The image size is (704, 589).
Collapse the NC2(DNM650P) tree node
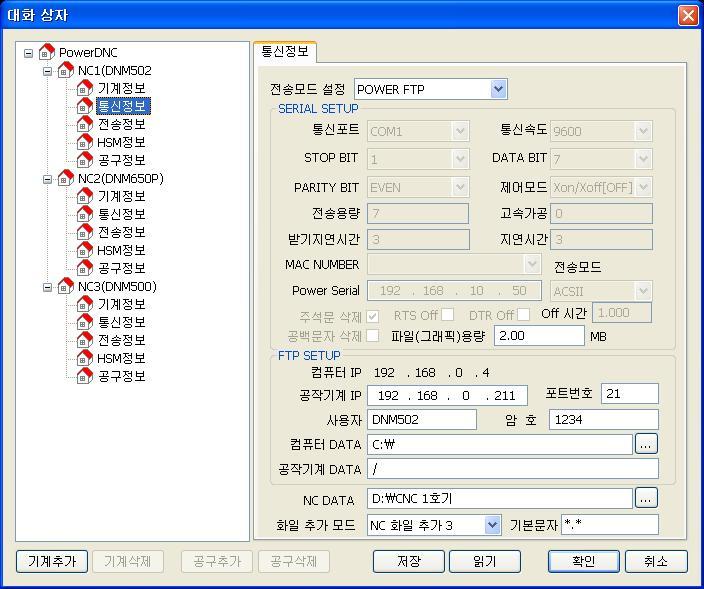tap(47, 179)
